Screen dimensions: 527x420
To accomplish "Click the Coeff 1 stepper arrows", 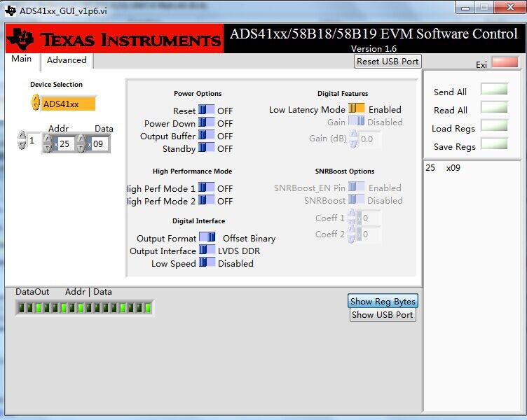I will pyautogui.click(x=351, y=218).
